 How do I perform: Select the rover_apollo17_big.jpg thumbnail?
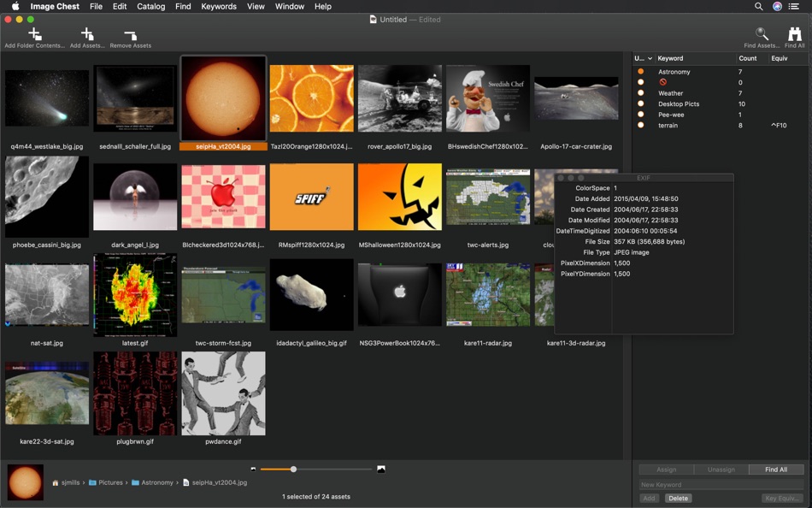[x=400, y=98]
